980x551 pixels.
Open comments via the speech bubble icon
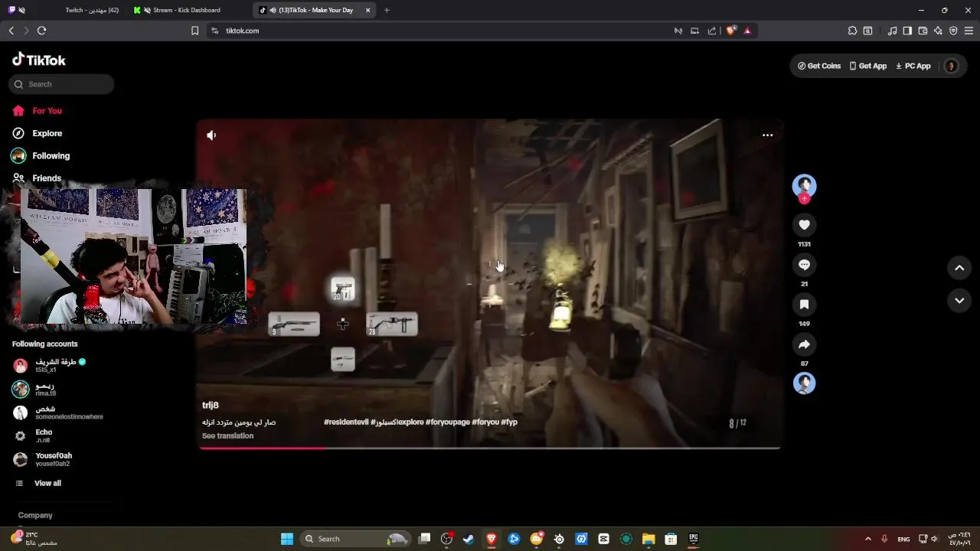pyautogui.click(x=804, y=265)
